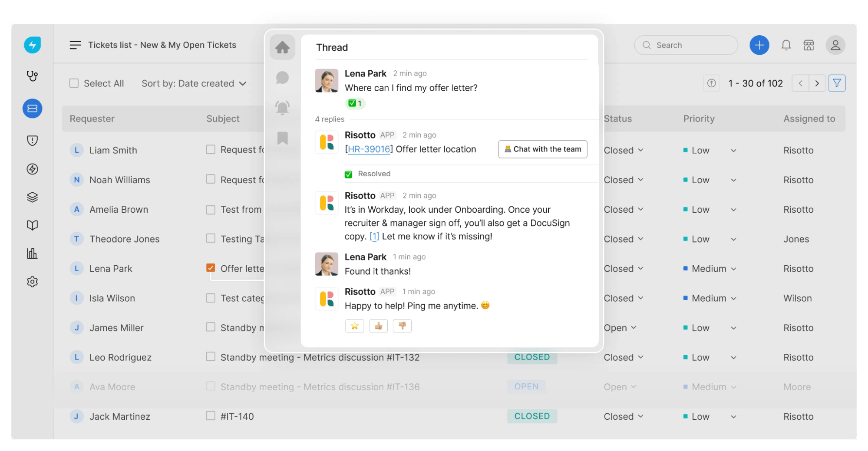Click the 4 replies label
The width and height of the screenshot is (868, 451).
[x=330, y=119]
